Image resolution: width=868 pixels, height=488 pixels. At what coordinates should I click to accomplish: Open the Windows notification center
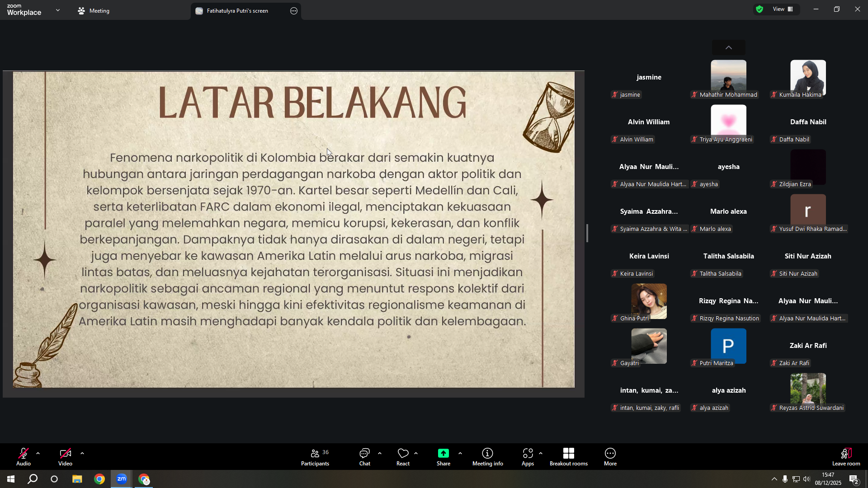(854, 479)
